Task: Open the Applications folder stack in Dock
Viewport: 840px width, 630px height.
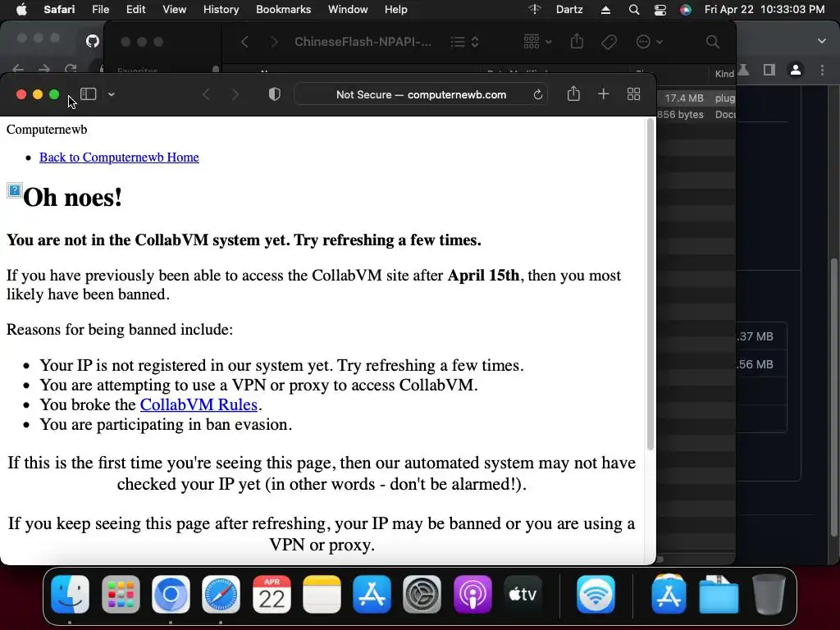Action: [669, 594]
